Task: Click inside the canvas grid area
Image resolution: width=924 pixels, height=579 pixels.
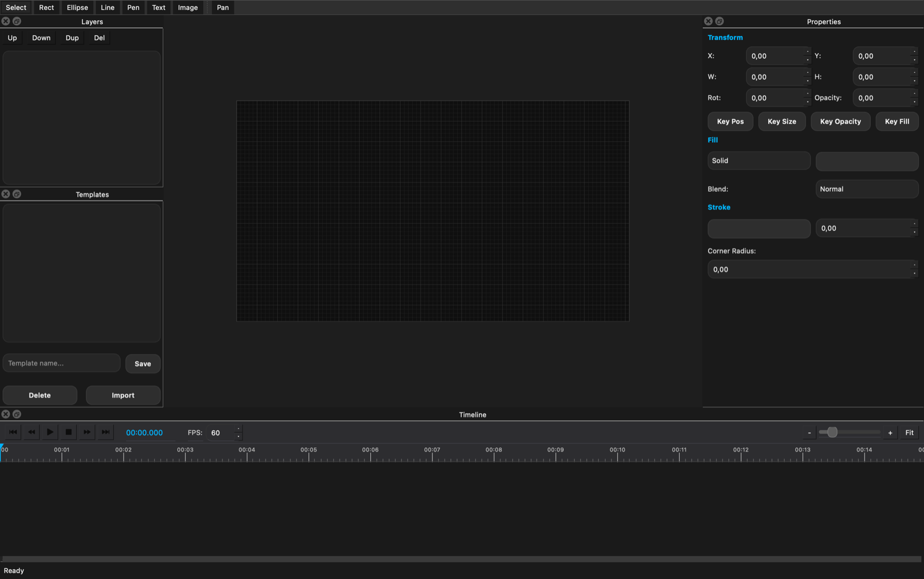Action: pyautogui.click(x=433, y=211)
